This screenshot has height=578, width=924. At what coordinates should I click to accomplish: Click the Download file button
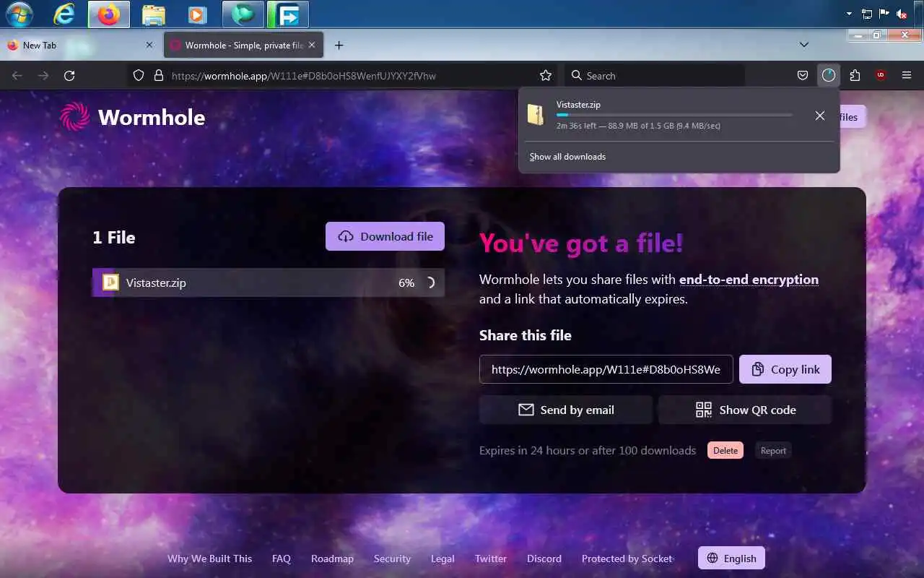(385, 236)
